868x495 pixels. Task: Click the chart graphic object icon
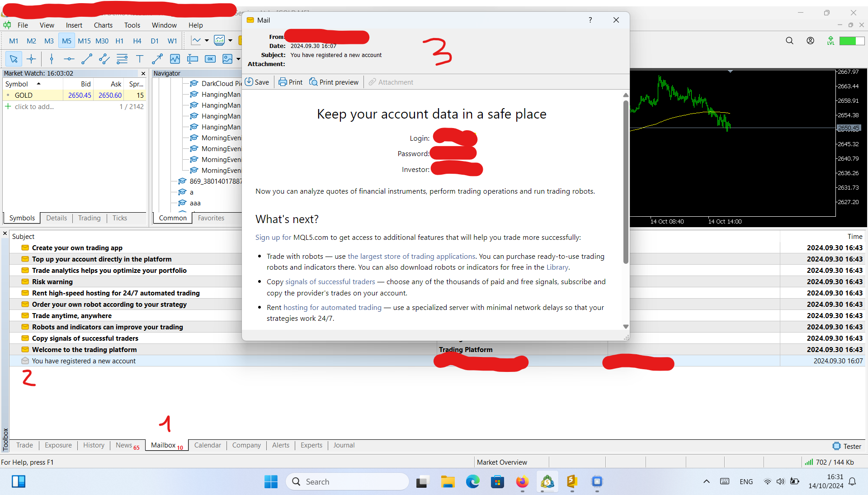[x=175, y=59]
